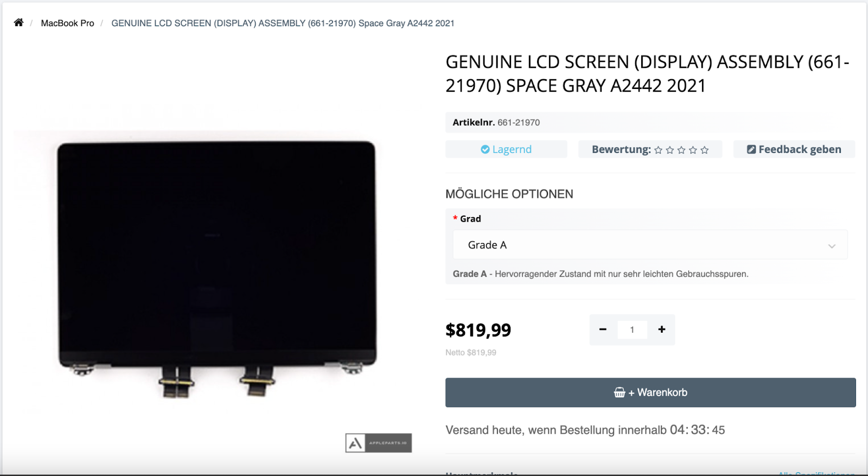Click the Feedback geben pencil icon
This screenshot has height=476, width=868.
point(751,149)
